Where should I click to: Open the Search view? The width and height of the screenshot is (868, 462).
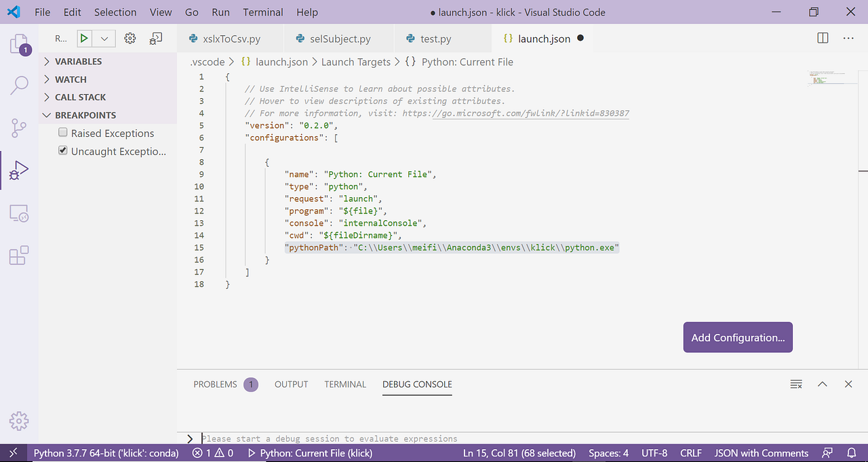coord(19,85)
